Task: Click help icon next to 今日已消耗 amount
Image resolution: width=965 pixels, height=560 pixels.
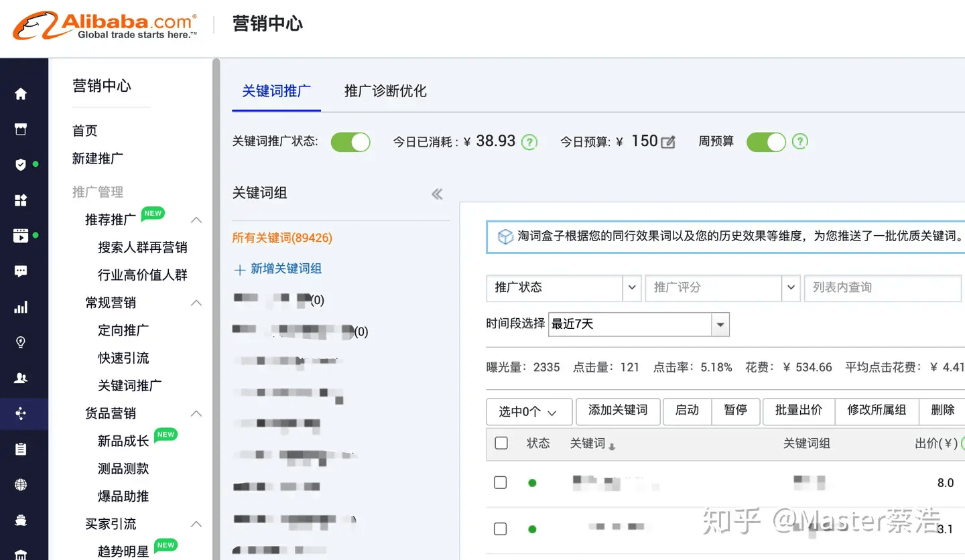Action: click(529, 142)
